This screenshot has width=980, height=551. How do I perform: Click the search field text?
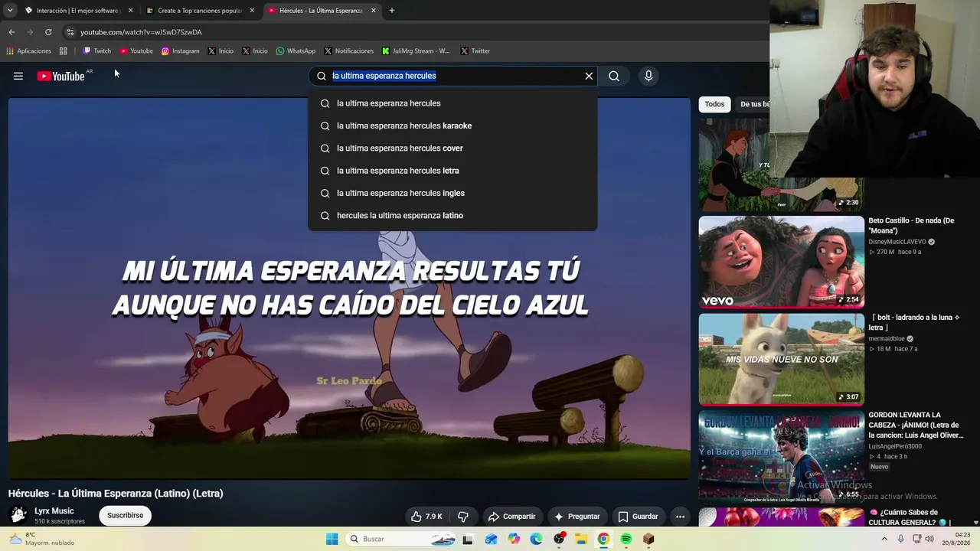384,76
